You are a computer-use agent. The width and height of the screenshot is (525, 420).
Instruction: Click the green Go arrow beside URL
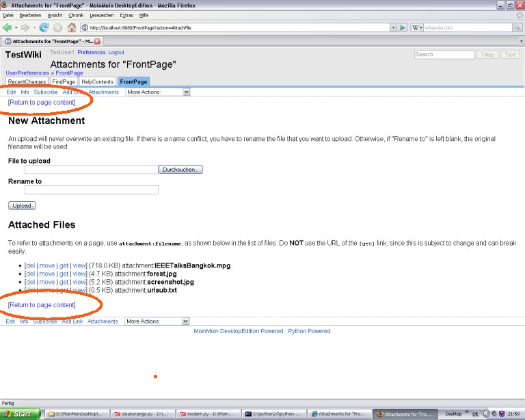point(403,27)
